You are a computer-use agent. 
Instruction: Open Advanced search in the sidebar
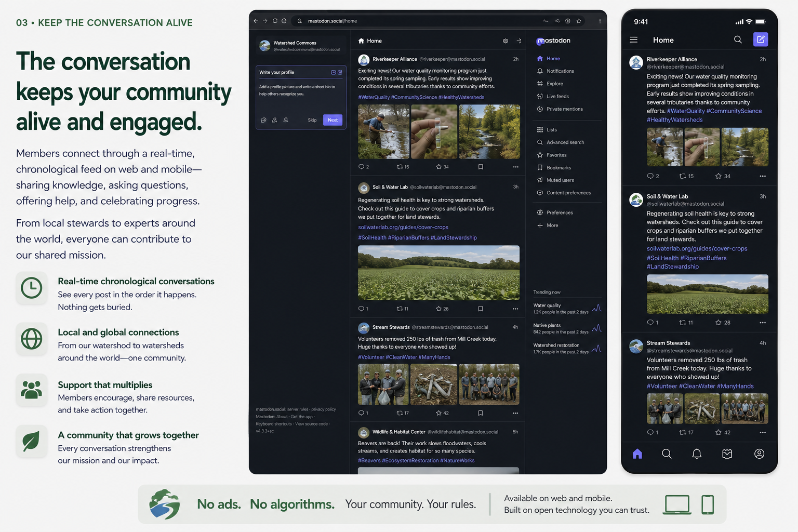coord(560,142)
